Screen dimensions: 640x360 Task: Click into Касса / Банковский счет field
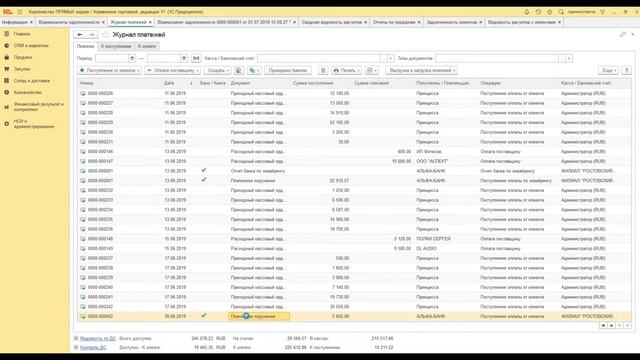tap(319, 58)
